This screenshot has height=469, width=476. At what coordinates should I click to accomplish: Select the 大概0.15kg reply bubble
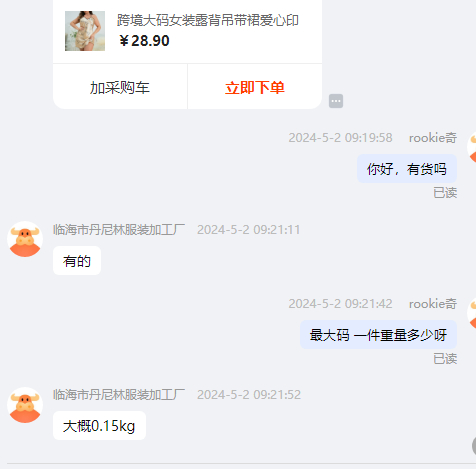coord(99,426)
